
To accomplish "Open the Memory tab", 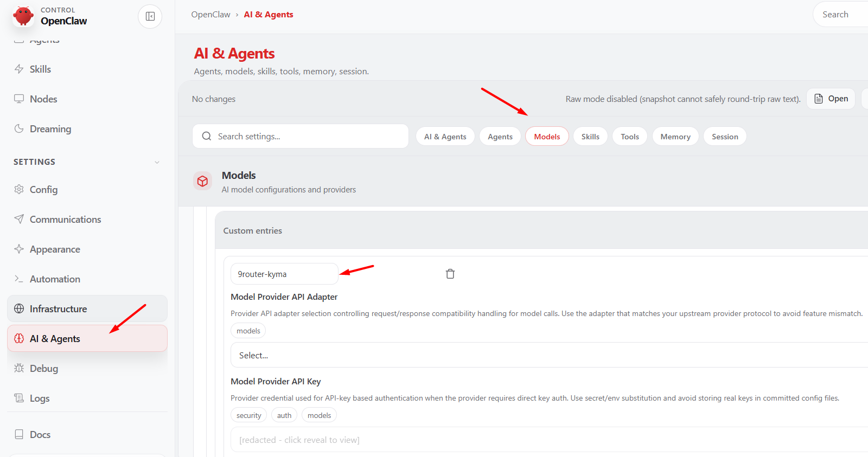I will click(x=675, y=136).
